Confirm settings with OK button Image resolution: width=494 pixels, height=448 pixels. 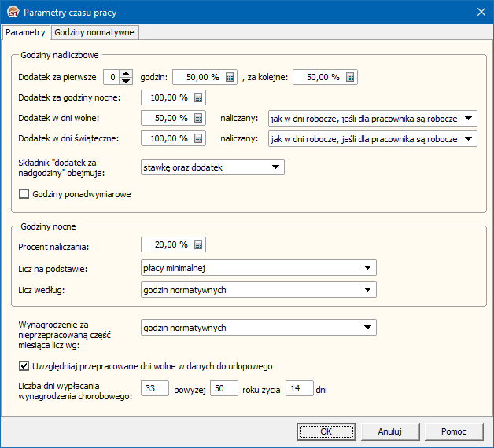tap(326, 431)
